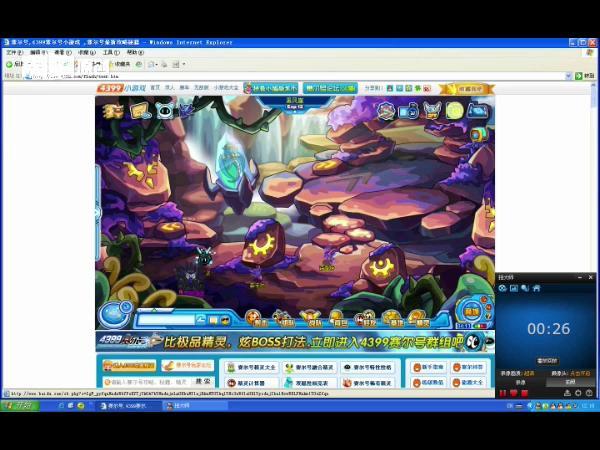Open the first orange character button in bottom bar
The image size is (600, 450).
coord(255,319)
